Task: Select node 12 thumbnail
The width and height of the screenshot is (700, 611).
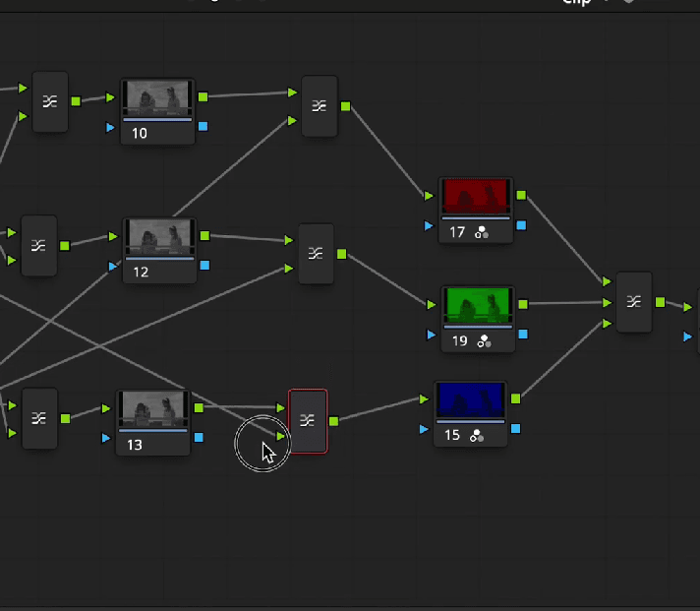Action: coord(160,237)
